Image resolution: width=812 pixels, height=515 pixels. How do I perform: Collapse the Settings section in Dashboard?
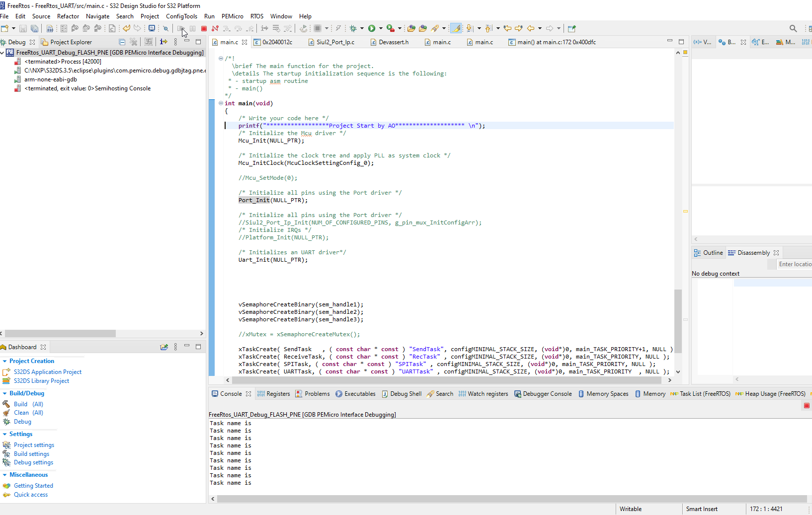(x=5, y=434)
